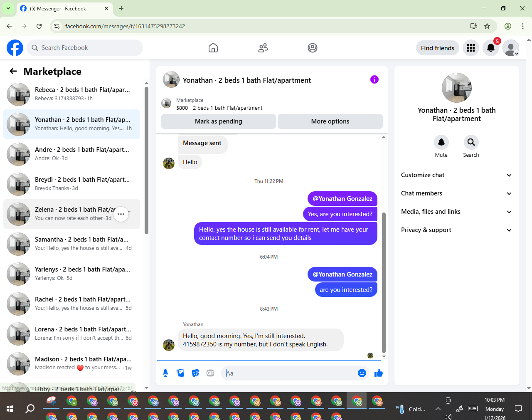This screenshot has width=532, height=420.
Task: Open the Rebeca conversation
Action: click(71, 94)
